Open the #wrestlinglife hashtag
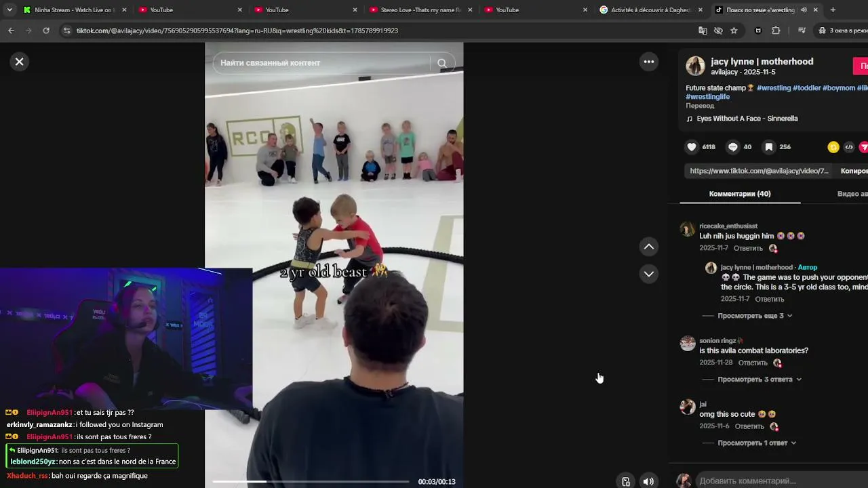This screenshot has width=868, height=488. click(708, 97)
